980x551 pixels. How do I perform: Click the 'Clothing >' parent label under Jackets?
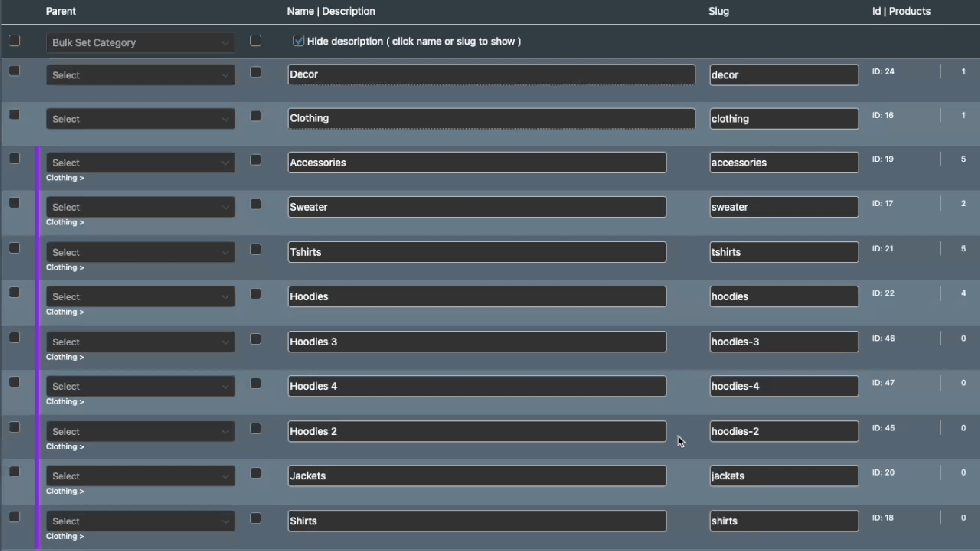[x=65, y=491]
